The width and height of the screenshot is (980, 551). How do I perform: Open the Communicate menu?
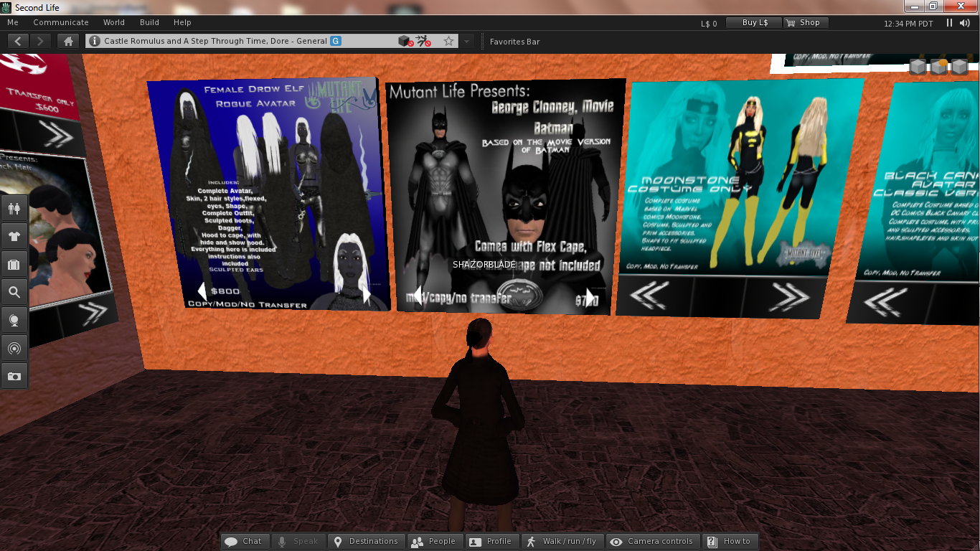61,22
